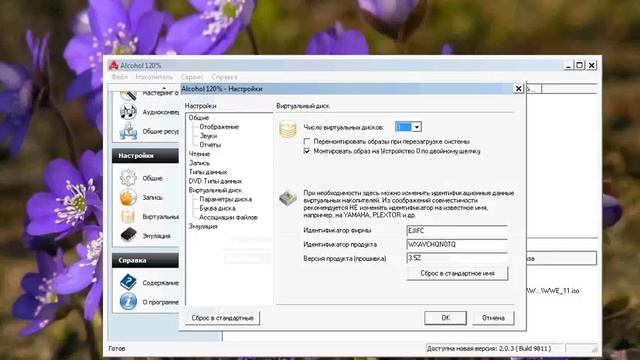640x360 pixels.
Task: Select Параметры диска in settings tree
Action: (225, 199)
